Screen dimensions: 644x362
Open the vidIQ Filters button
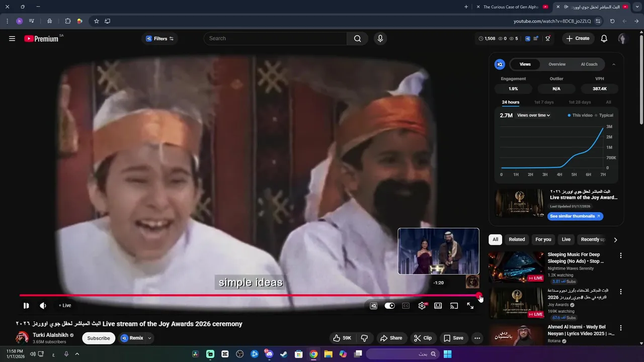click(x=160, y=39)
